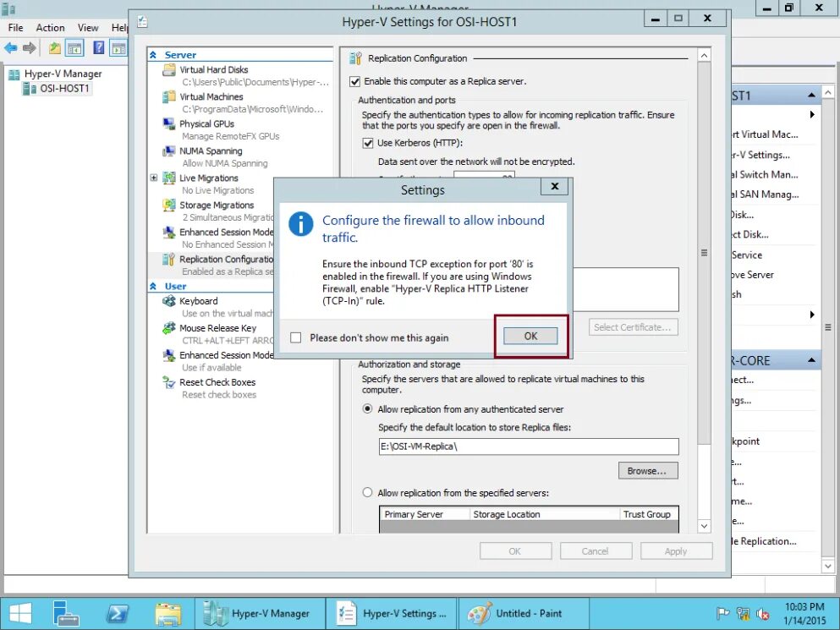840x630 pixels.
Task: Toggle 'Enable this computer as a Replica server'
Action: click(354, 81)
